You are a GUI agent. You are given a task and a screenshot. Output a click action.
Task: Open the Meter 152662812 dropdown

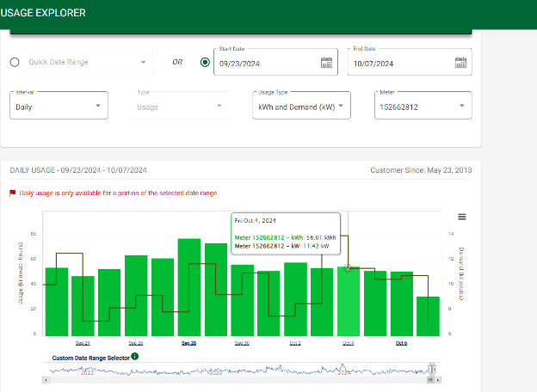423,106
